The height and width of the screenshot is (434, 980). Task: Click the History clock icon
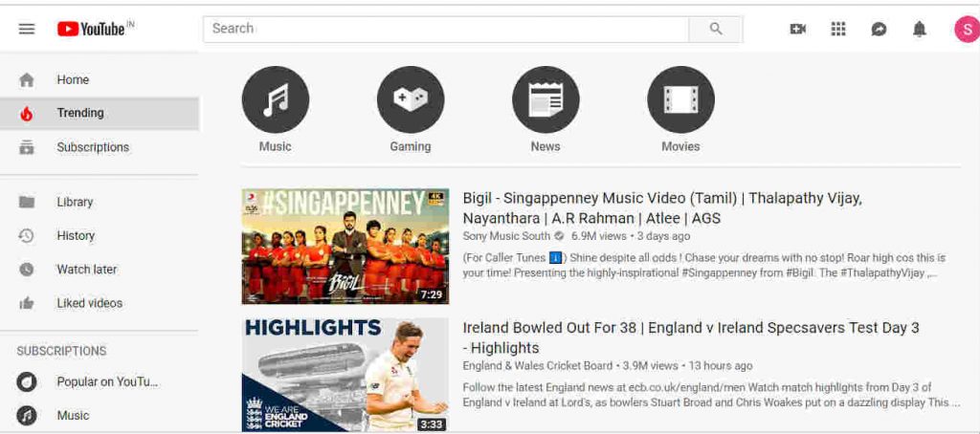pos(26,235)
